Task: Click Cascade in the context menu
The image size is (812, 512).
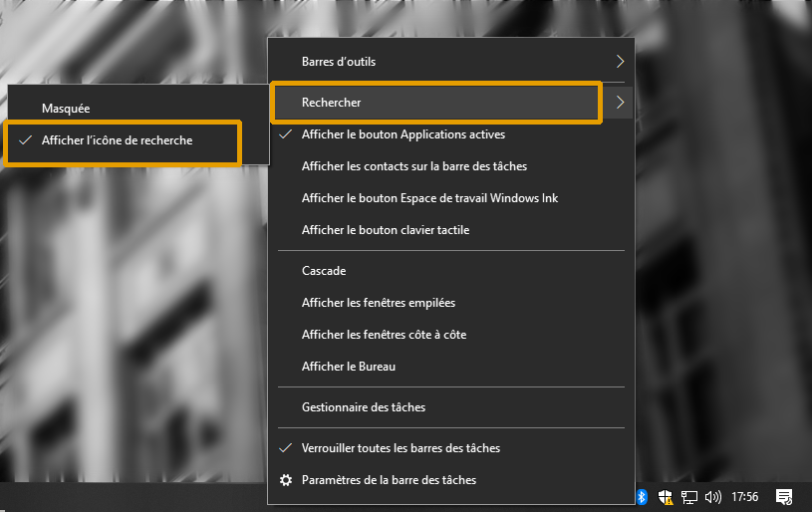Action: [324, 271]
